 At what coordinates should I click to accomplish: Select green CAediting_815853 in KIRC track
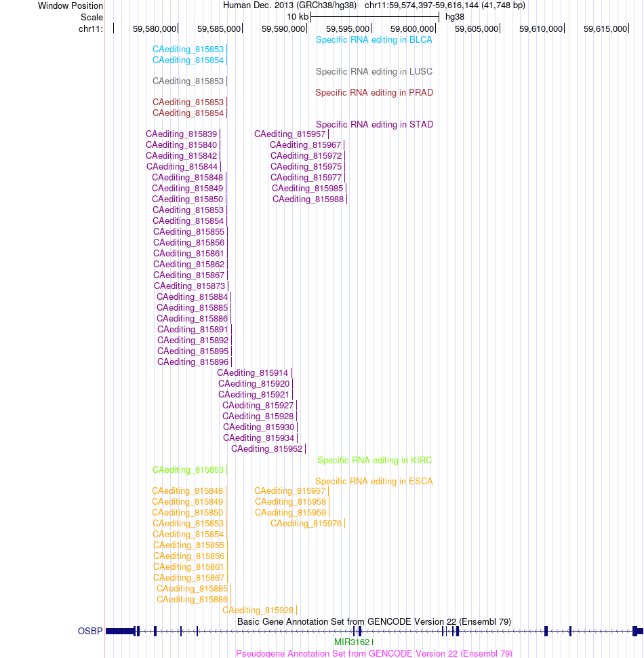click(188, 470)
